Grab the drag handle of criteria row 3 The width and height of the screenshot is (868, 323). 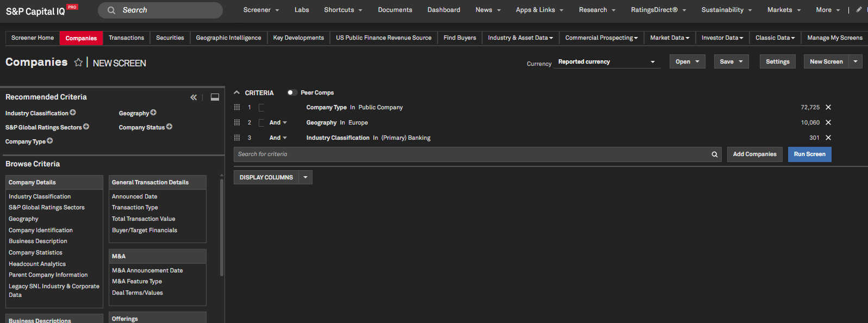click(x=237, y=138)
